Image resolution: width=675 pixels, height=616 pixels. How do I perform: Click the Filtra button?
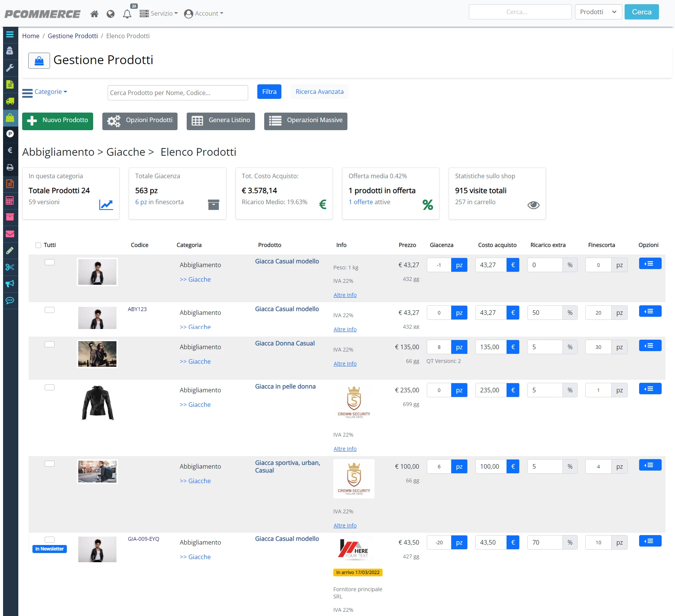[269, 92]
